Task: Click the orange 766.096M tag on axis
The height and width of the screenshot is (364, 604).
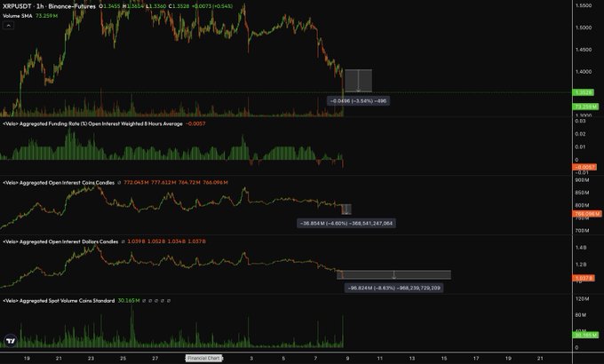Action: 587,214
